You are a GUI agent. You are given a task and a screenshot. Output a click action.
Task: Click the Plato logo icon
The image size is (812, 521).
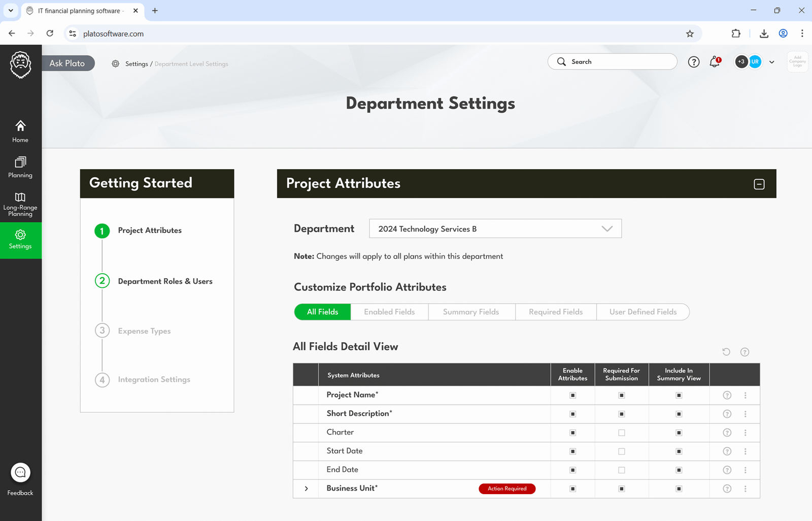(20, 64)
